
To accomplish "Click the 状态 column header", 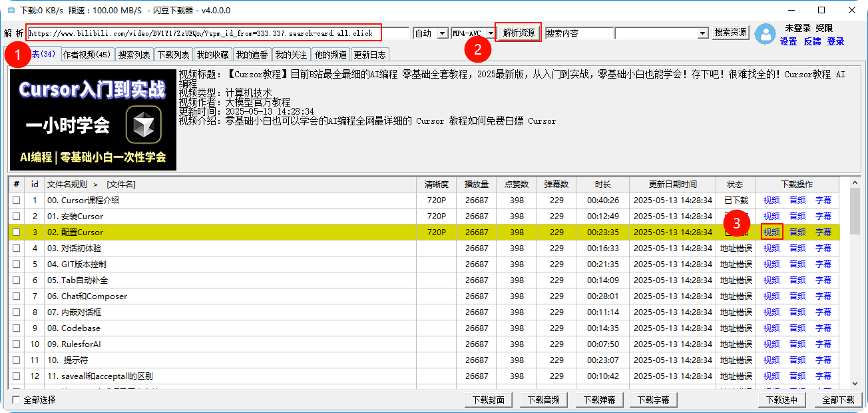I will tap(736, 185).
